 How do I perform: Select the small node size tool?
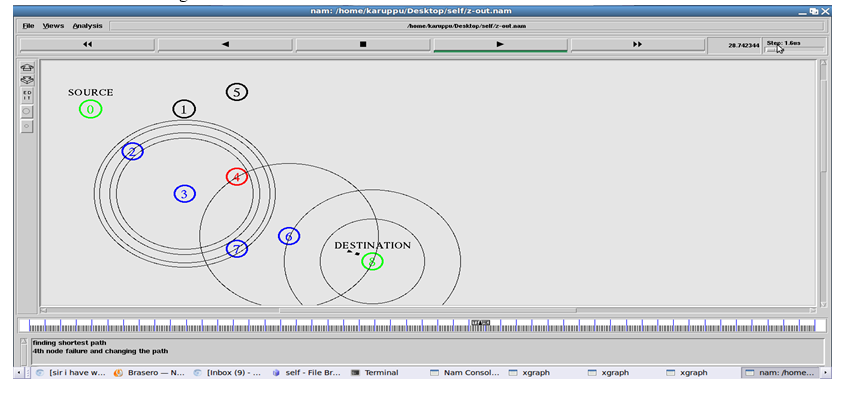(x=27, y=126)
